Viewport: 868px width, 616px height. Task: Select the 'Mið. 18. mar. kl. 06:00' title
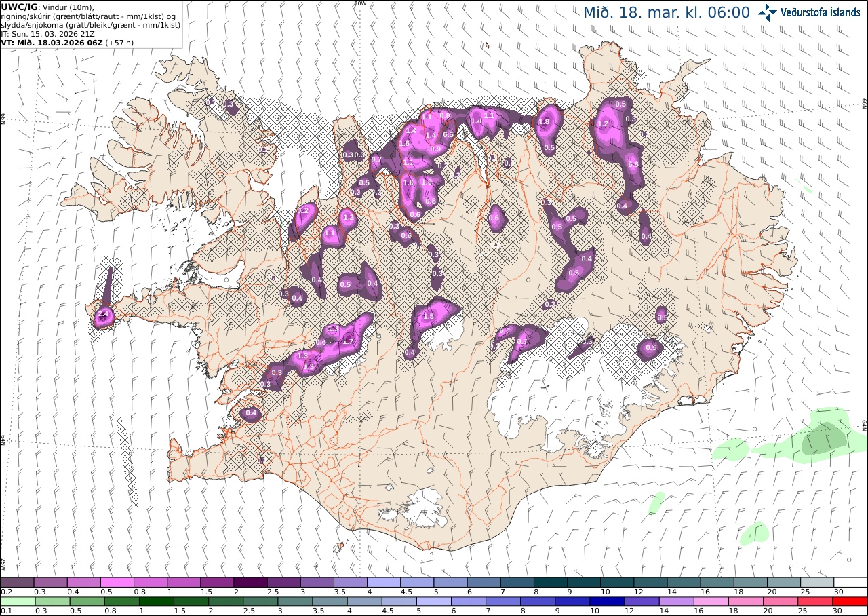pyautogui.click(x=667, y=13)
